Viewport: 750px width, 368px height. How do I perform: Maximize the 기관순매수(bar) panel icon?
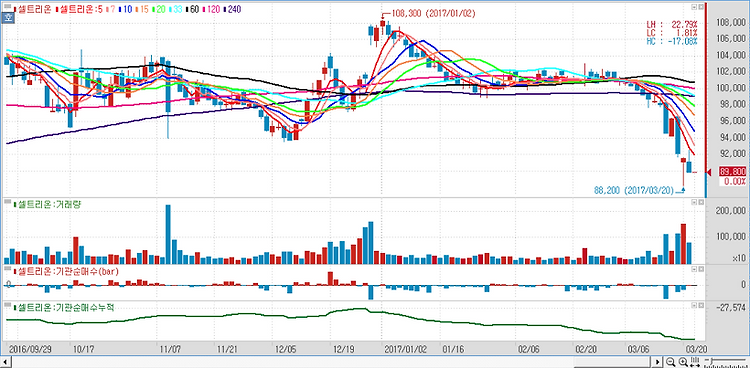[701, 270]
